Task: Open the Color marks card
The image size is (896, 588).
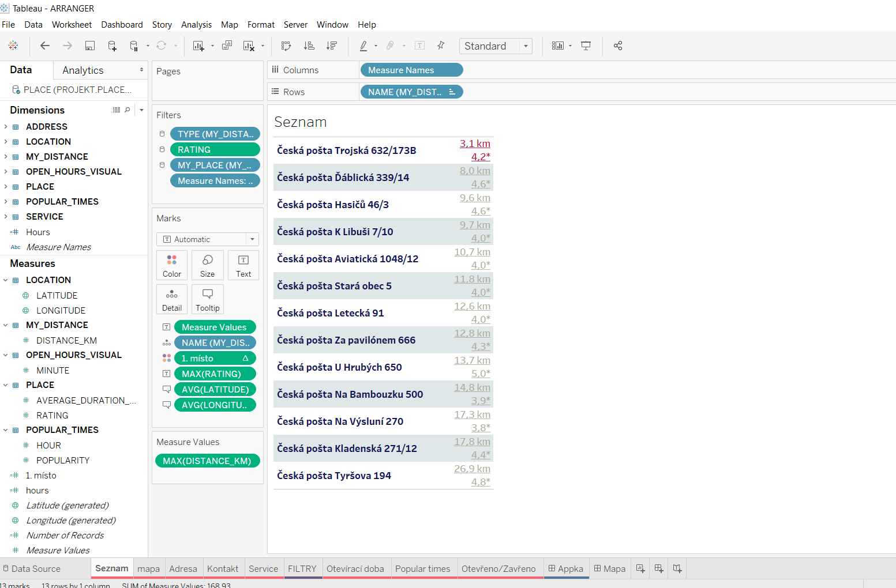Action: [172, 266]
